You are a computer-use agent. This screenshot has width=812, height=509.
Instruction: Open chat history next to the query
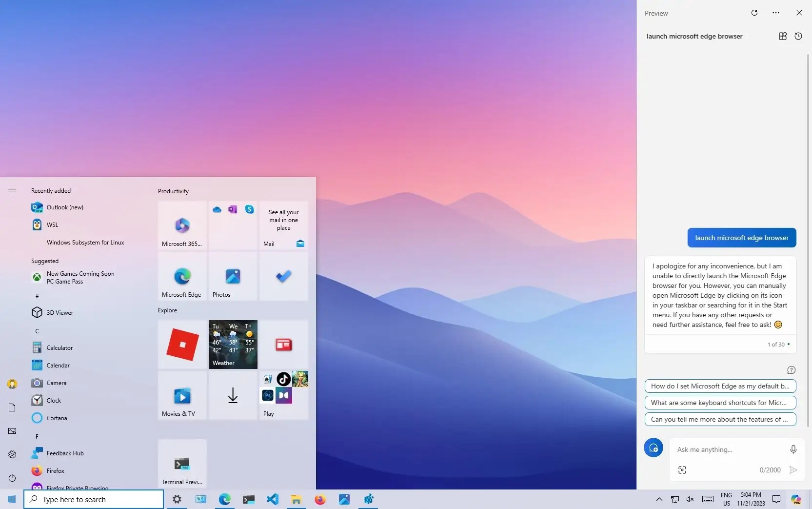point(798,36)
